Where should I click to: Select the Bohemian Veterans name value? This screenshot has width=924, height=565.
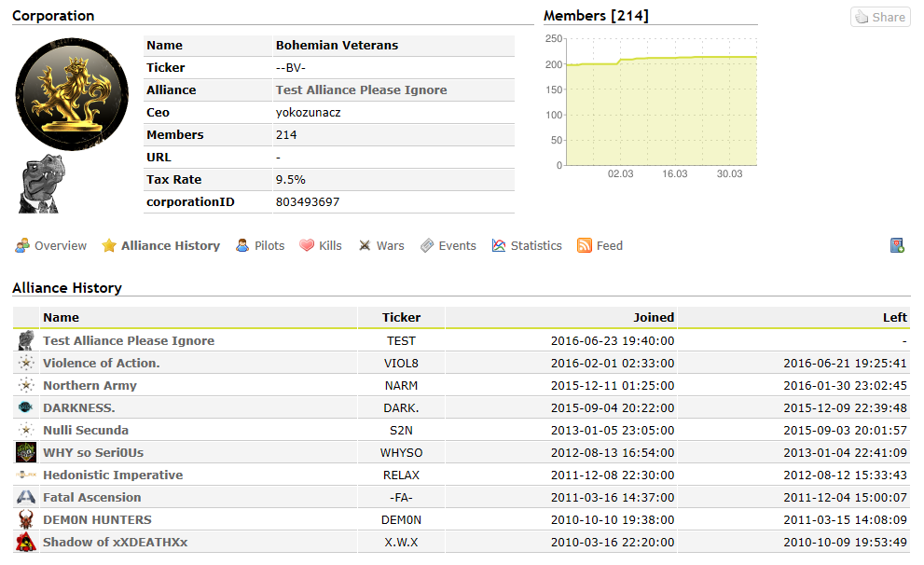pyautogui.click(x=338, y=46)
